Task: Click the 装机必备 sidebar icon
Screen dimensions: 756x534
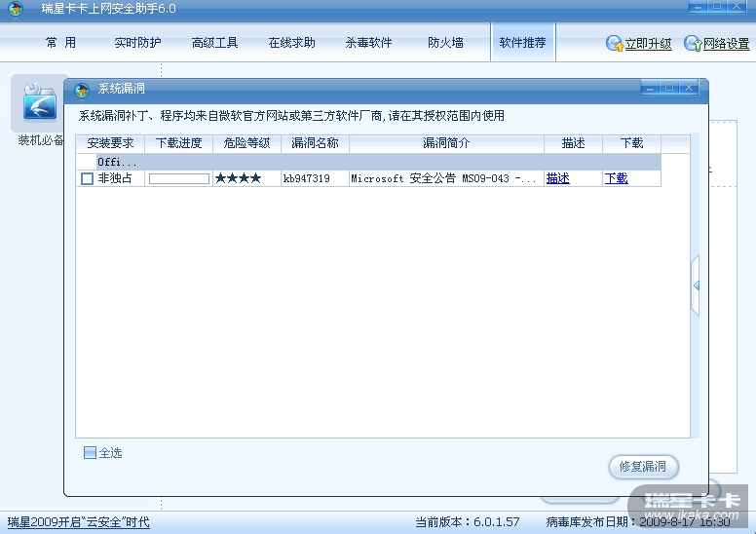Action: 39,102
